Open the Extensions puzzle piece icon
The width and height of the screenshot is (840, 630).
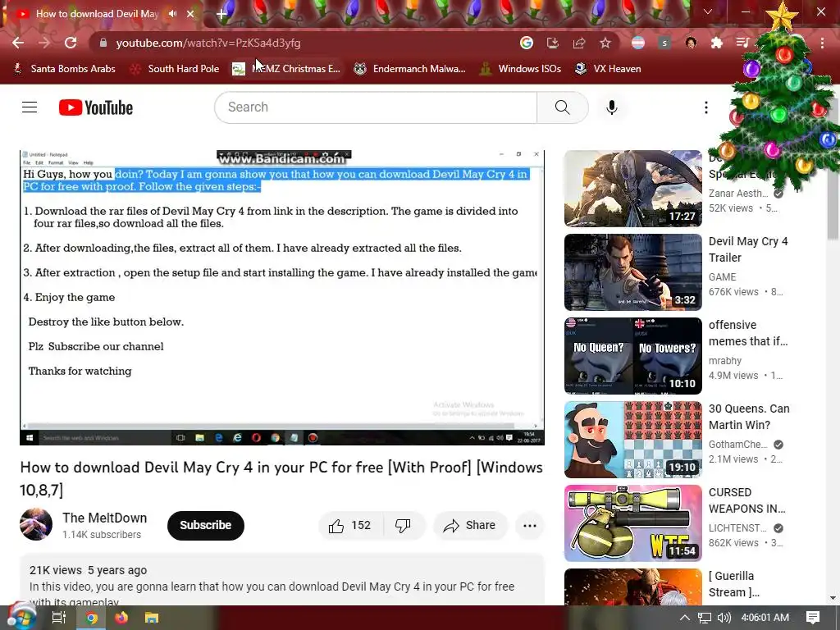[x=716, y=43]
